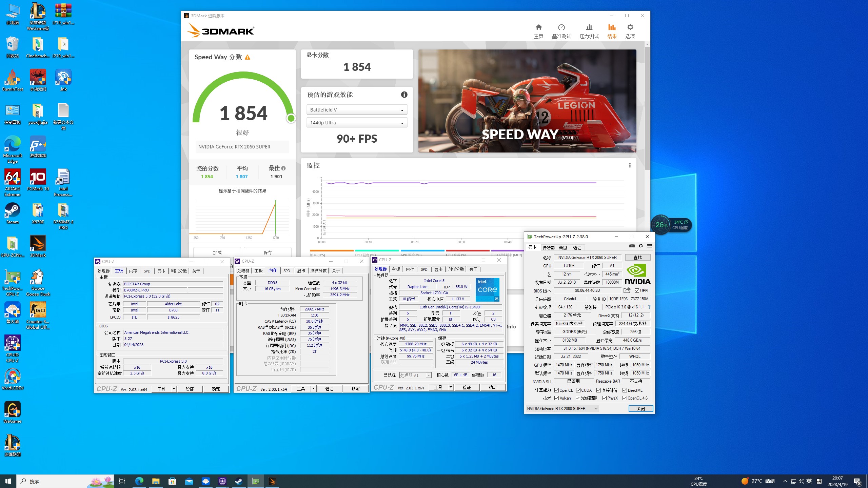The image size is (868, 488).
Task: Click the 3DMark results vertical scrollbar
Action: [x=647, y=108]
